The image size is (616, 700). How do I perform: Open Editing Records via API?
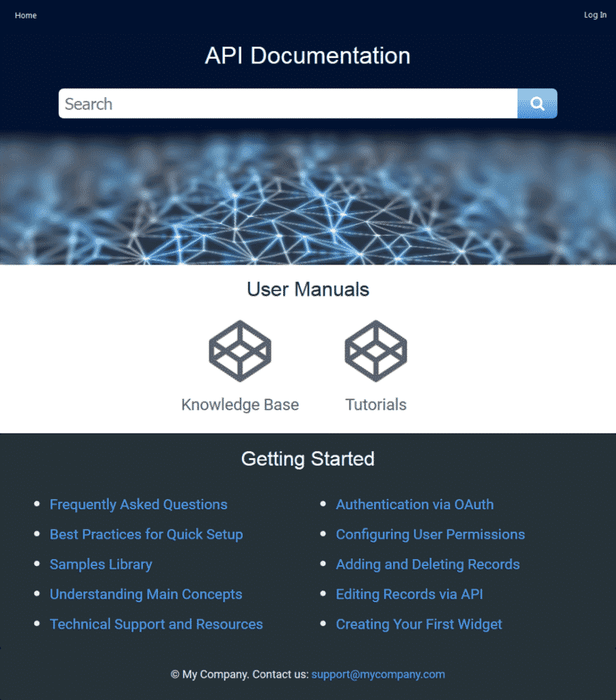pos(409,594)
